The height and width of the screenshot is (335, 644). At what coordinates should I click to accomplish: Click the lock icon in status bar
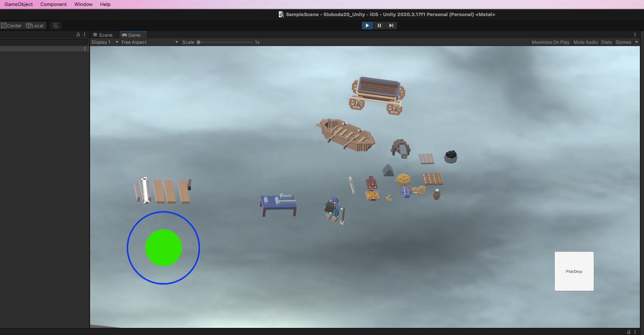(x=628, y=332)
